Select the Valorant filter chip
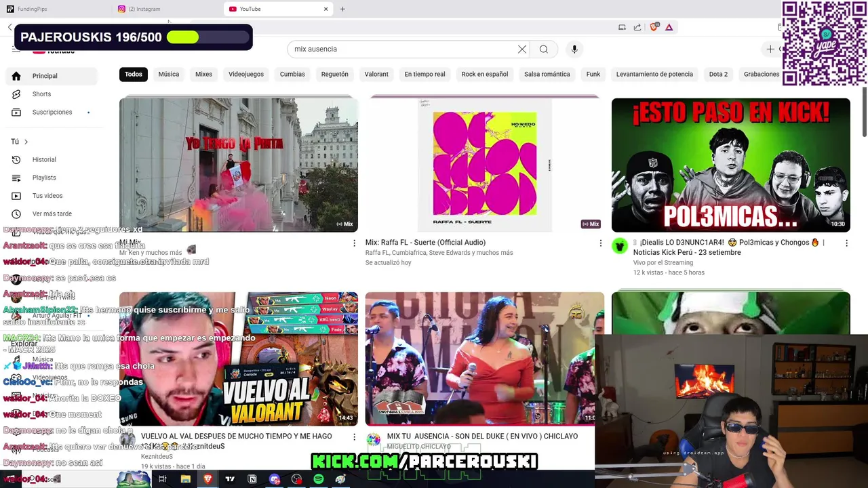Screen dimensions: 868x488 click(x=376, y=74)
